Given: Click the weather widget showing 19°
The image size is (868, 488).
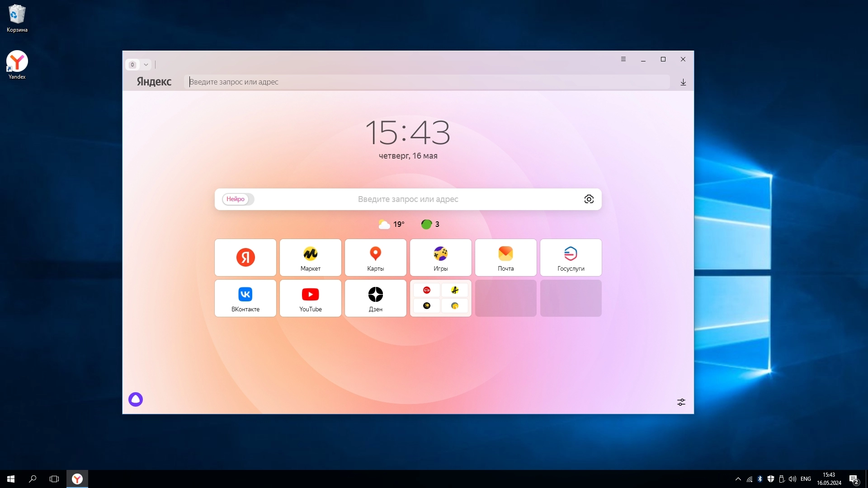Looking at the screenshot, I should (x=392, y=225).
